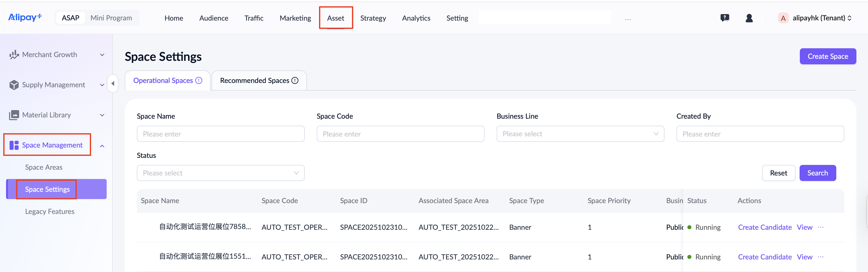Open more actions ellipsis in first row
This screenshot has height=272, width=868.
click(820, 227)
